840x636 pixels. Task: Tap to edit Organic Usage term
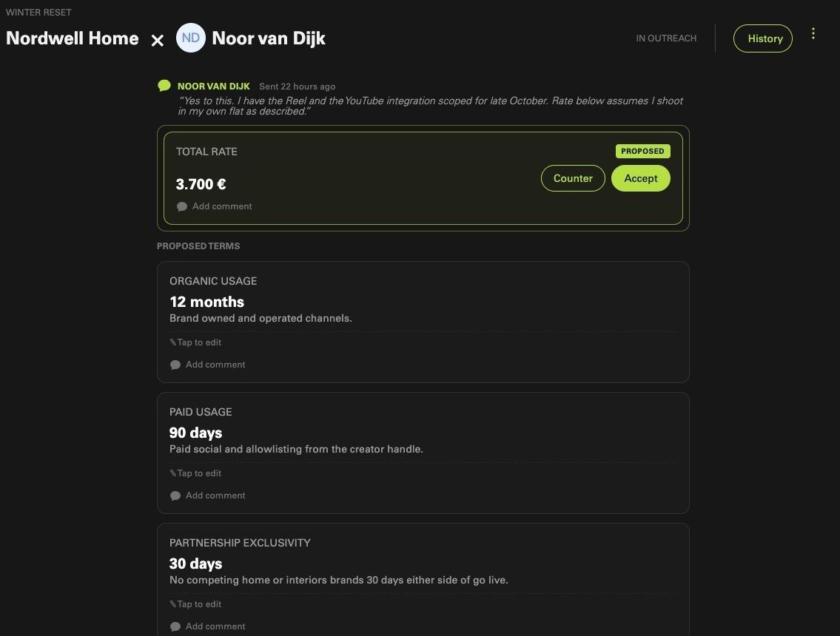(195, 342)
